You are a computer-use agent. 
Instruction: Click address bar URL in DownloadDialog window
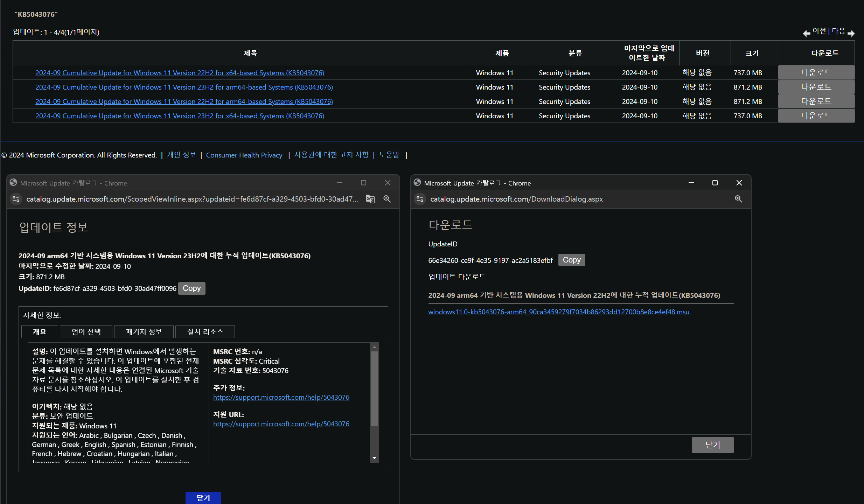(516, 199)
